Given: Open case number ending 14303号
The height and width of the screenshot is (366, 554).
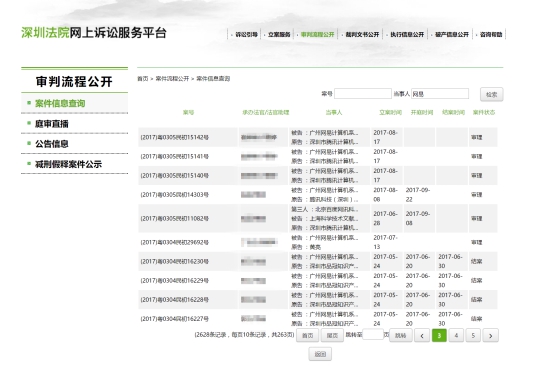Looking at the screenshot, I should tap(175, 194).
